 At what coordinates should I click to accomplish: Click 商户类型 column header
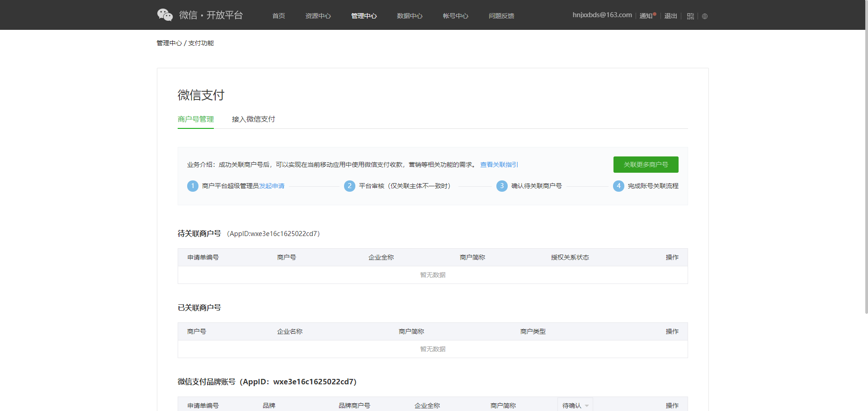coord(533,331)
